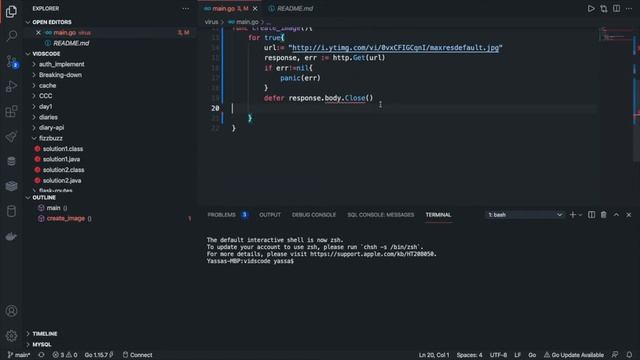Open solution1.java file
The width and height of the screenshot is (640, 360).
click(x=61, y=159)
